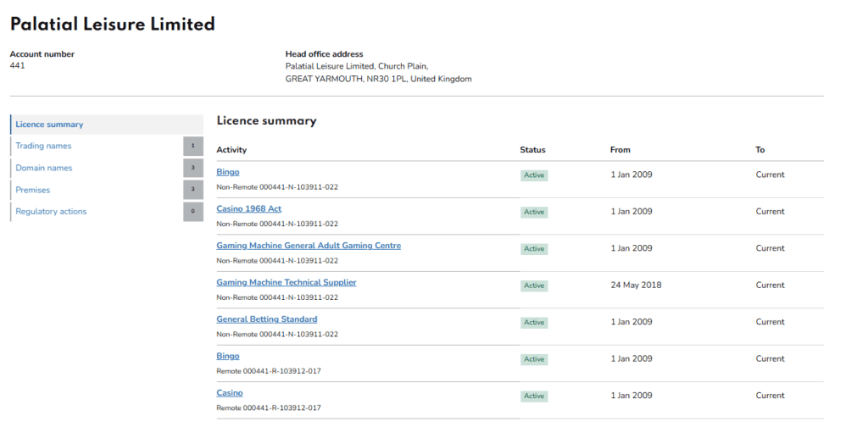The height and width of the screenshot is (427, 868).
Task: Click Current in the Casino 1968 Act row
Action: tap(770, 211)
